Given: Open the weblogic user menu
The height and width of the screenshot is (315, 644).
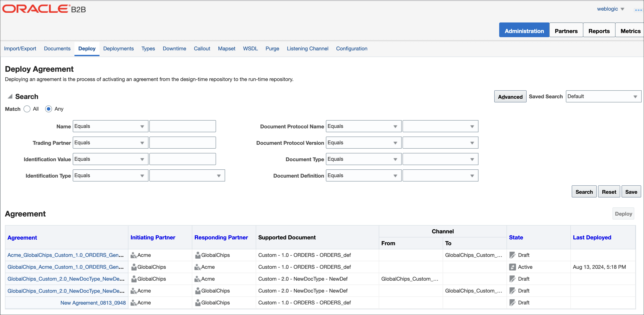Looking at the screenshot, I should pos(611,9).
